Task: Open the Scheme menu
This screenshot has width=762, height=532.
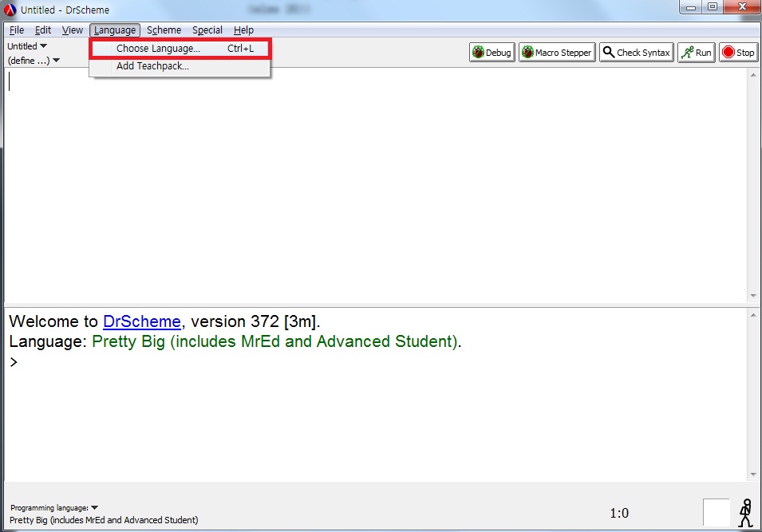Action: point(164,30)
